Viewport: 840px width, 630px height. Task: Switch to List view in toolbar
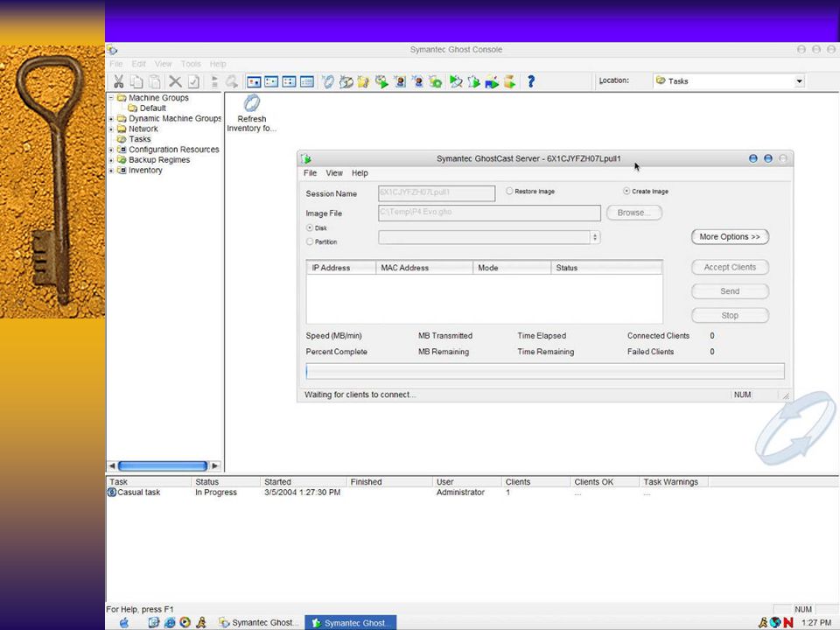coord(290,81)
